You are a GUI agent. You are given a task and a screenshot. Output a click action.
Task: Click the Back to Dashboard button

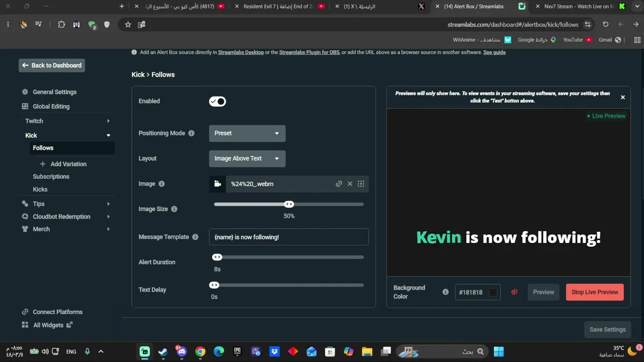click(x=52, y=65)
